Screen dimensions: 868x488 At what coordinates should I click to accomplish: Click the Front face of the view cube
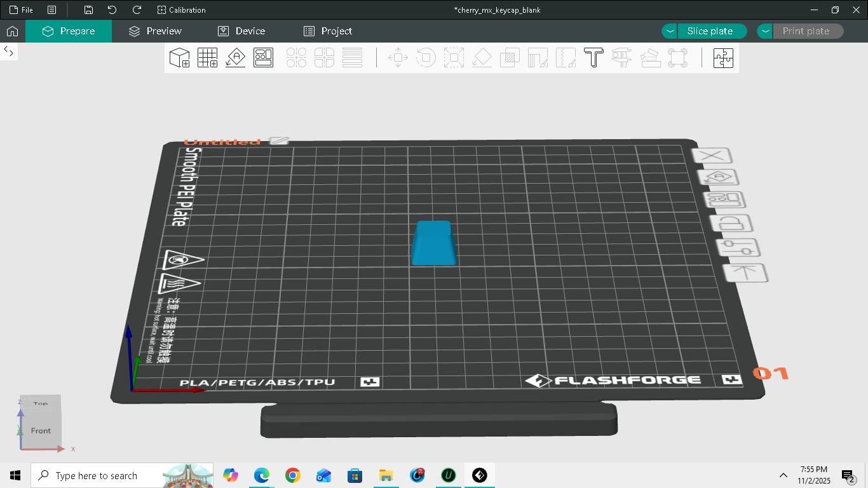pyautogui.click(x=41, y=430)
